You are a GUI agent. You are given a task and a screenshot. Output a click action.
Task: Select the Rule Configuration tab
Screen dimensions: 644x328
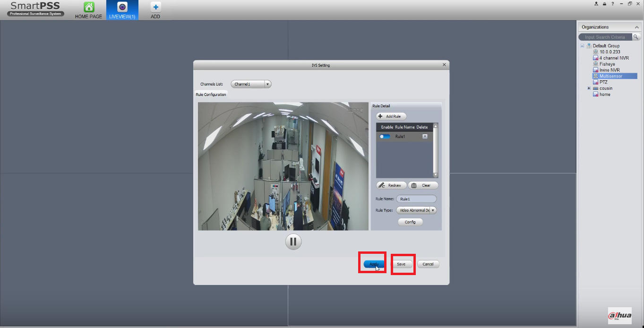click(211, 95)
